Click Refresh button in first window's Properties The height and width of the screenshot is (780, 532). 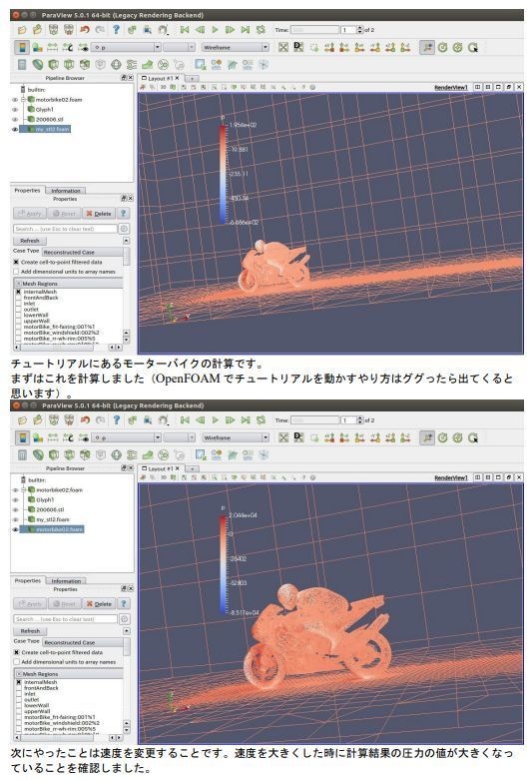[30, 241]
